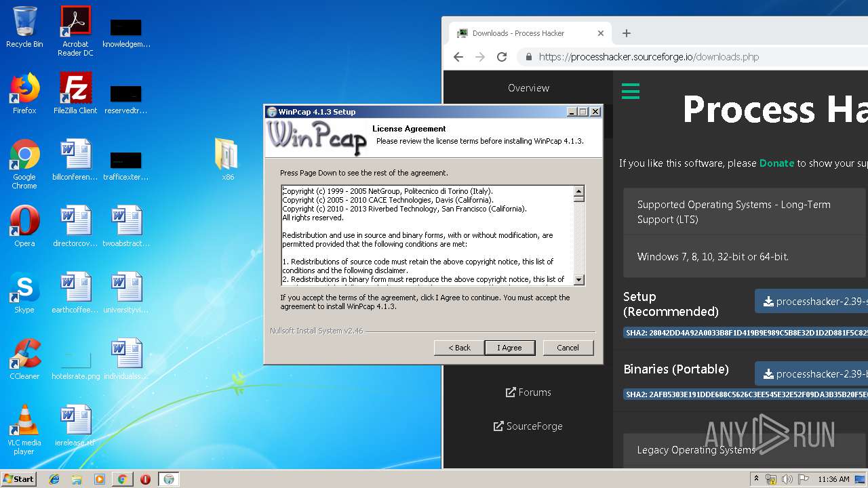The image size is (868, 488).
Task: Open a new Chrome tab
Action: (627, 33)
